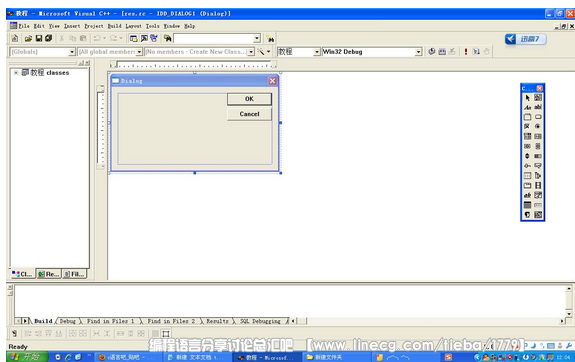Click the Windows Start button on the taskbar

(x=28, y=357)
